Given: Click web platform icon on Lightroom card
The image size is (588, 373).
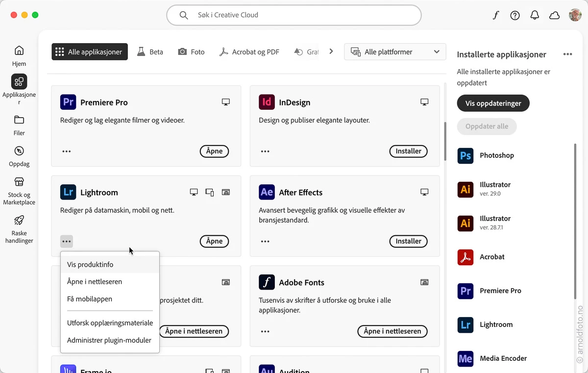Looking at the screenshot, I should (226, 192).
